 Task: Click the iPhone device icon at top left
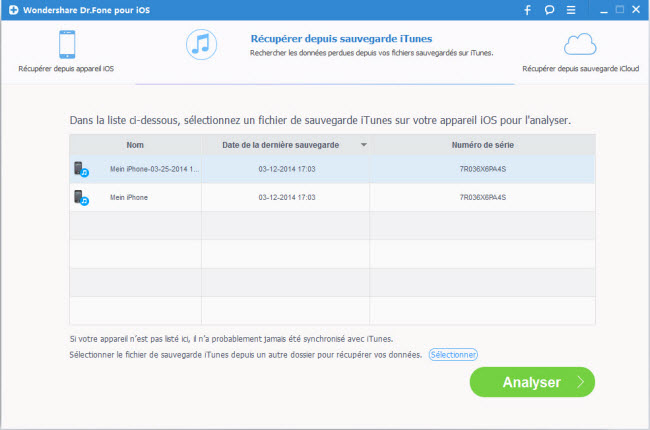pyautogui.click(x=67, y=45)
